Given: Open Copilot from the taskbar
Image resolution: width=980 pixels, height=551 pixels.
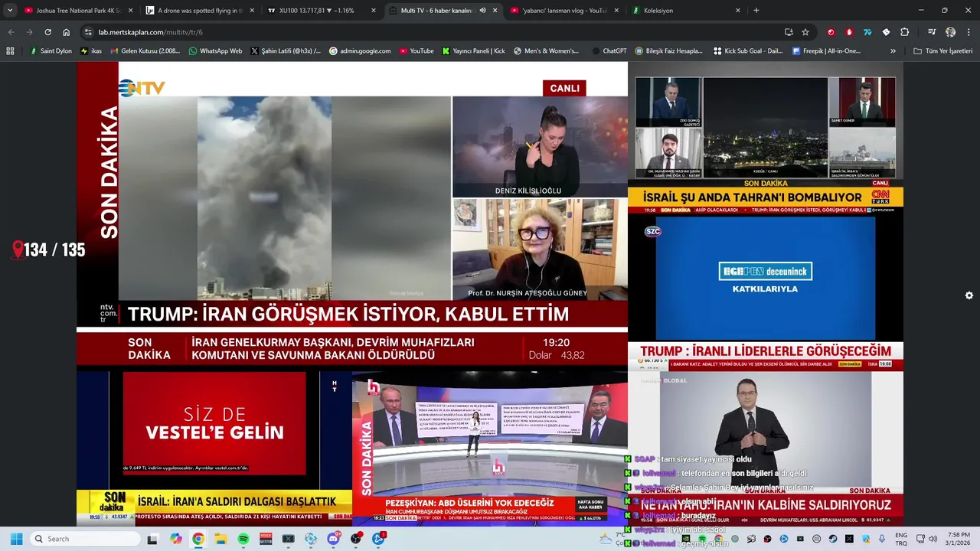Looking at the screenshot, I should click(176, 539).
